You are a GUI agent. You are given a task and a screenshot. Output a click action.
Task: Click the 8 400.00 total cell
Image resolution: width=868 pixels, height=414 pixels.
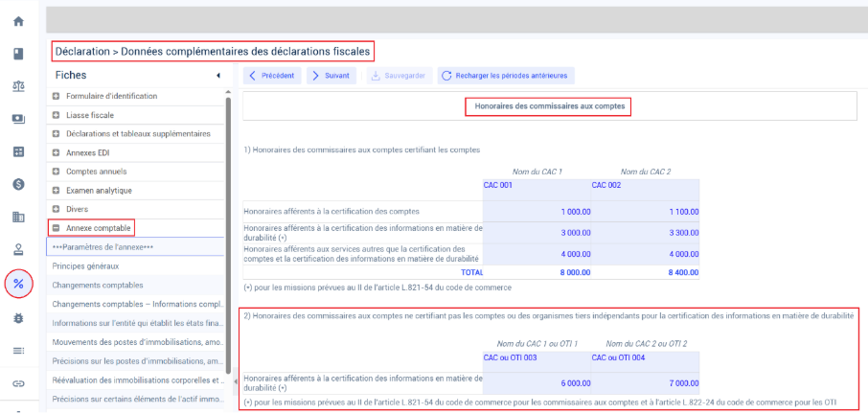pos(645,272)
